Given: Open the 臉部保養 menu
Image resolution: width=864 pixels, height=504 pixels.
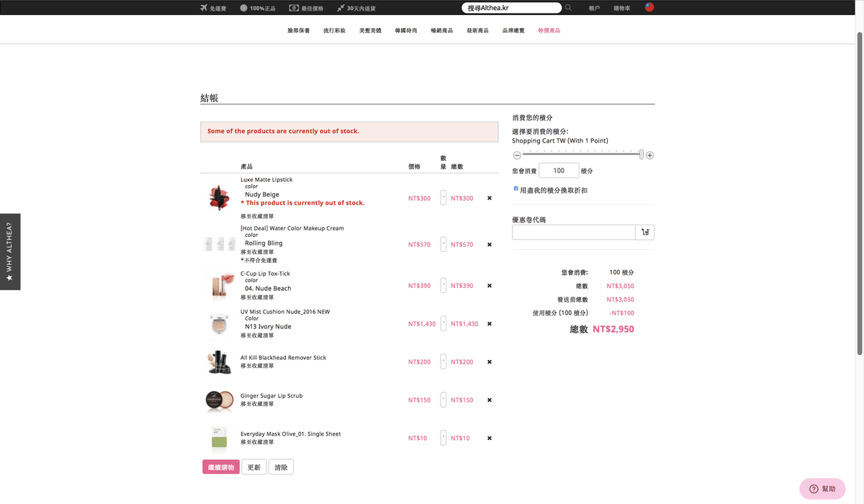Looking at the screenshot, I should tap(298, 31).
